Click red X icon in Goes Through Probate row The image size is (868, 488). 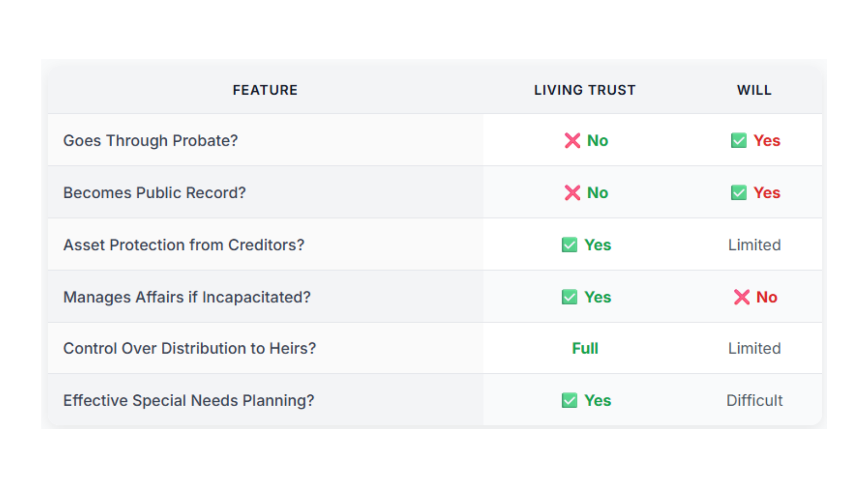(572, 141)
